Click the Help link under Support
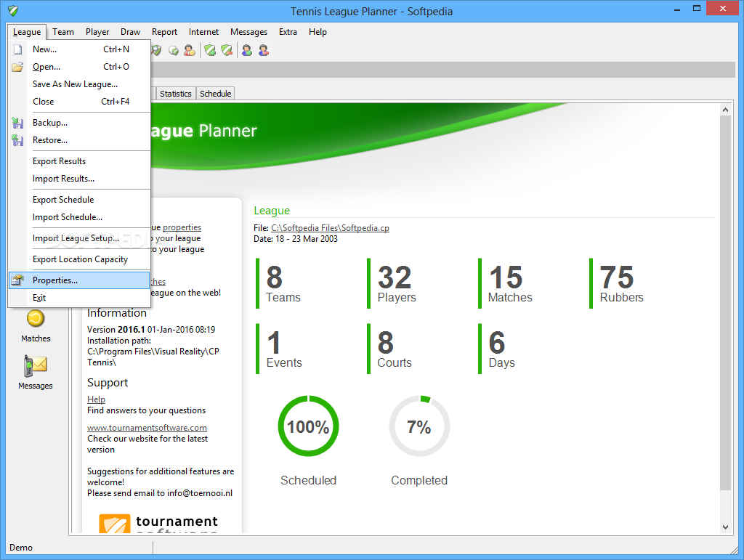744x560 pixels. pos(97,399)
